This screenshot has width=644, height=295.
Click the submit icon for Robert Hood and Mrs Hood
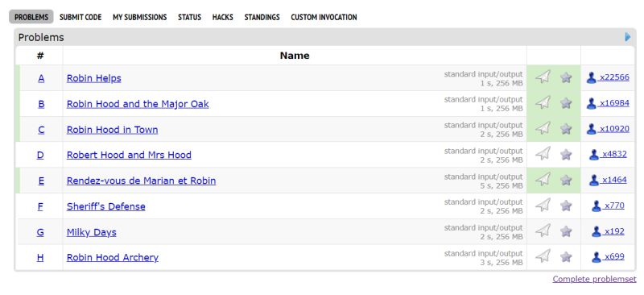(543, 154)
